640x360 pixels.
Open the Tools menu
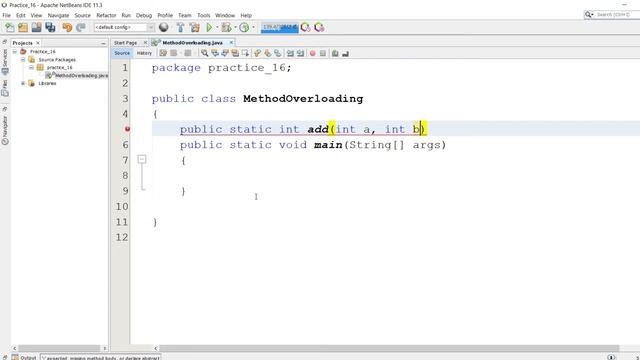pyautogui.click(x=203, y=15)
